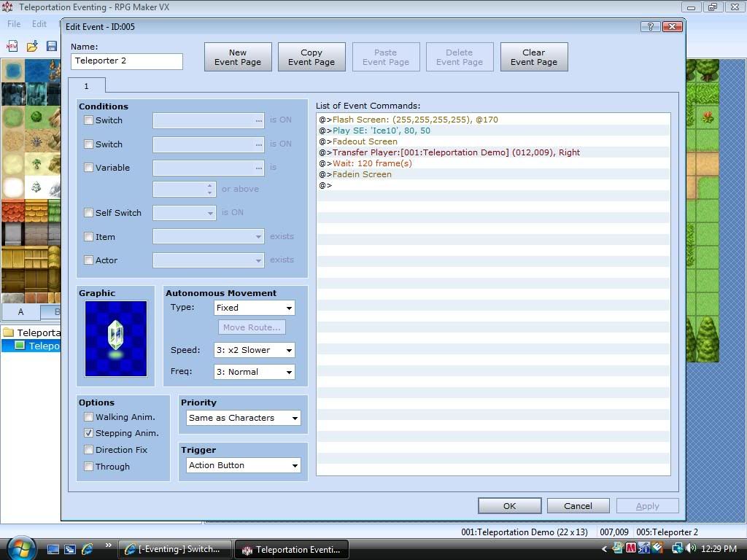Enable the Self Switch condition
This screenshot has height=560, width=747.
(x=89, y=213)
